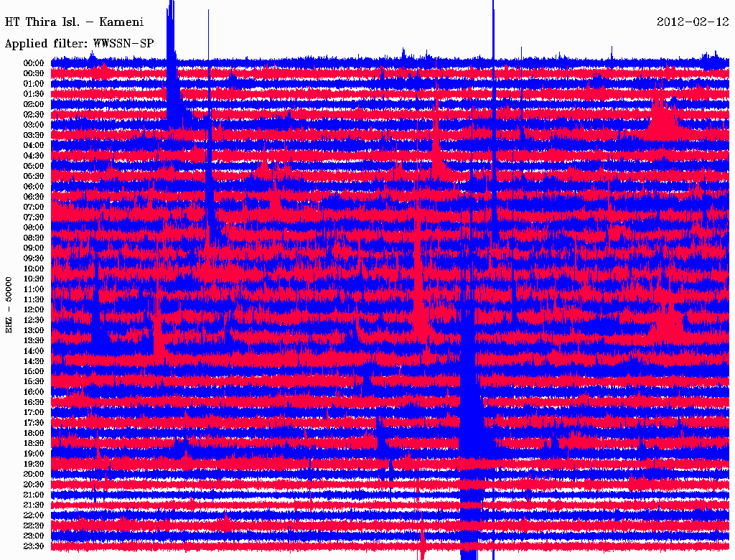This screenshot has width=735, height=560.
Task: Click the 11:00 time label
Action: [34, 289]
